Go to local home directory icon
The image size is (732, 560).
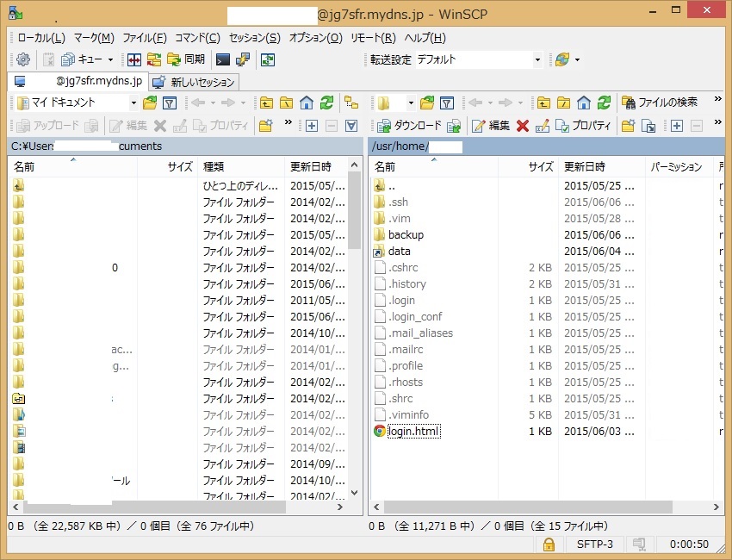(x=307, y=103)
